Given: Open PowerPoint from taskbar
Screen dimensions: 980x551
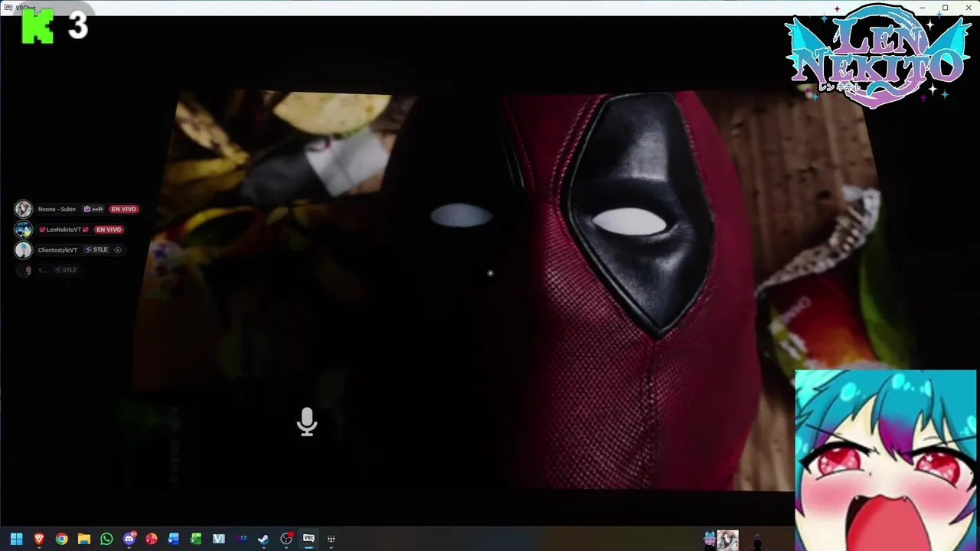Looking at the screenshot, I should (152, 539).
